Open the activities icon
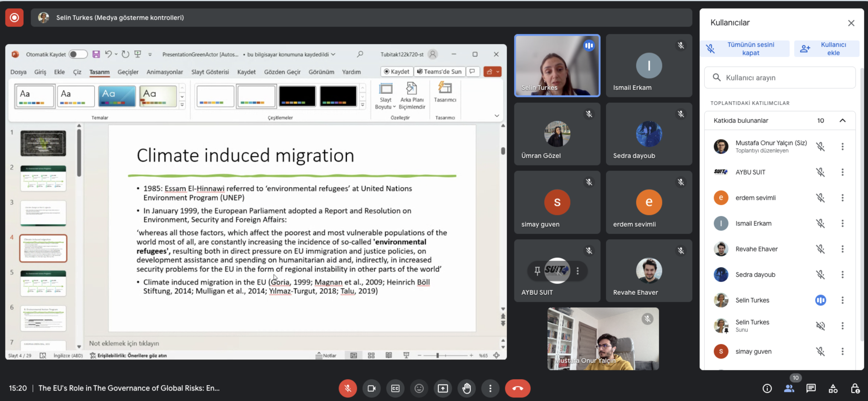868x401 pixels. pyautogui.click(x=833, y=388)
